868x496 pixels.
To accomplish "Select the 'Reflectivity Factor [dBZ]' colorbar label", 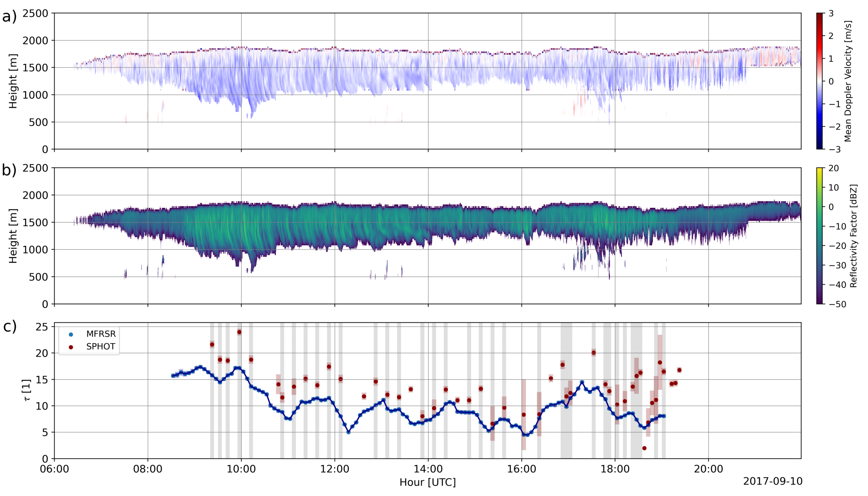I will (x=853, y=236).
